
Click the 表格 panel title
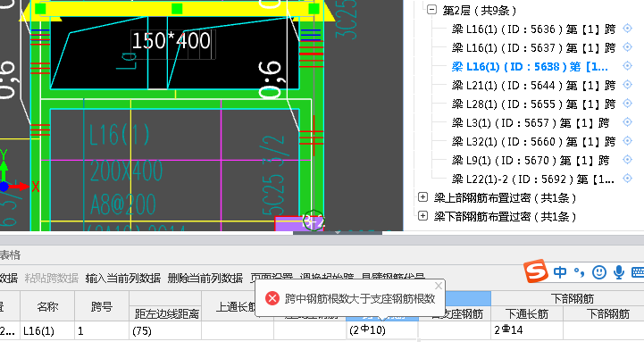(10, 255)
